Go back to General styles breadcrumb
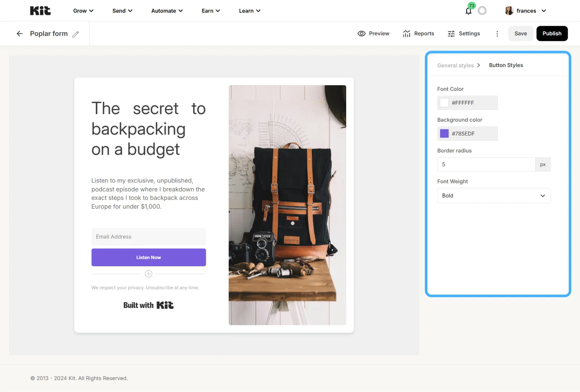 coord(455,66)
